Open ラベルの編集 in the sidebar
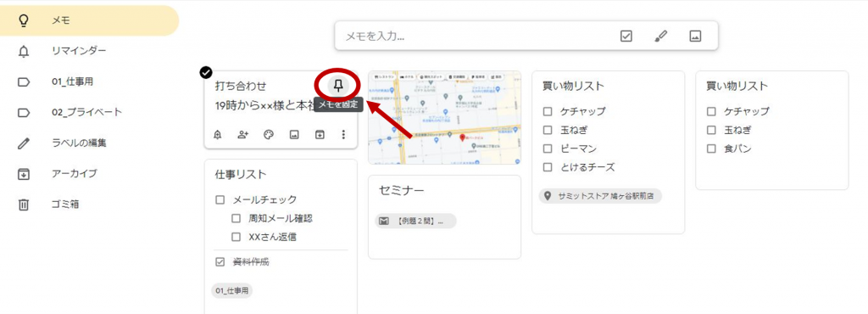 coord(89,143)
